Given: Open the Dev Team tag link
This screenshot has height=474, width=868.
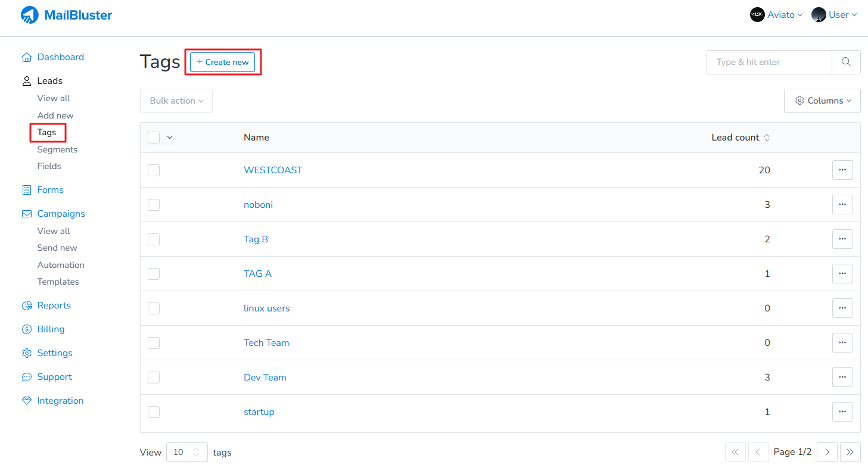Looking at the screenshot, I should coord(265,377).
